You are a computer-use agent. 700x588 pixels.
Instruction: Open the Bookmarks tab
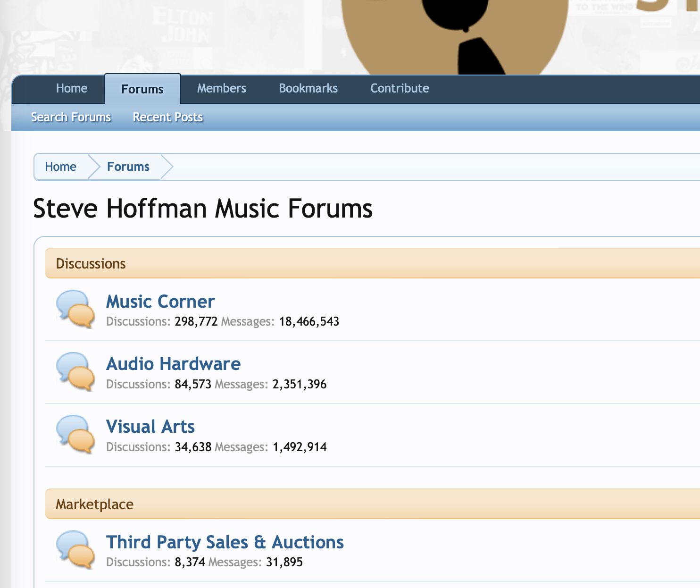(308, 88)
